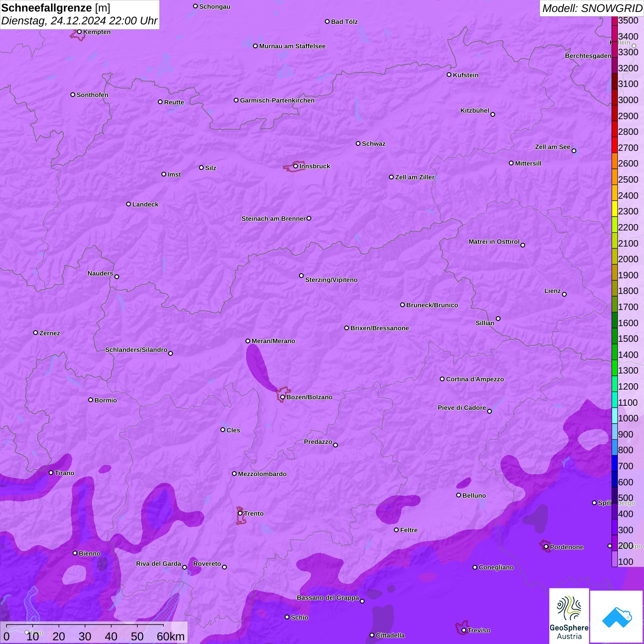Click the Treviso city marker
The image size is (644, 644).
coord(464,630)
